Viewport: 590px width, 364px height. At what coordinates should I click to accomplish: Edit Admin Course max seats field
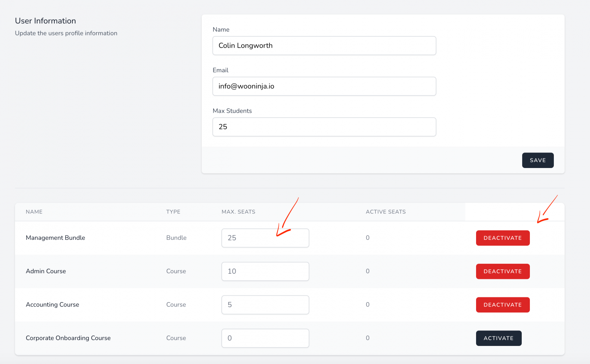[265, 272]
